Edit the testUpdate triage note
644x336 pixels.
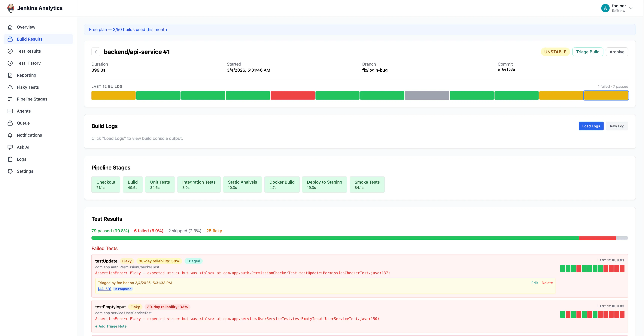534,283
